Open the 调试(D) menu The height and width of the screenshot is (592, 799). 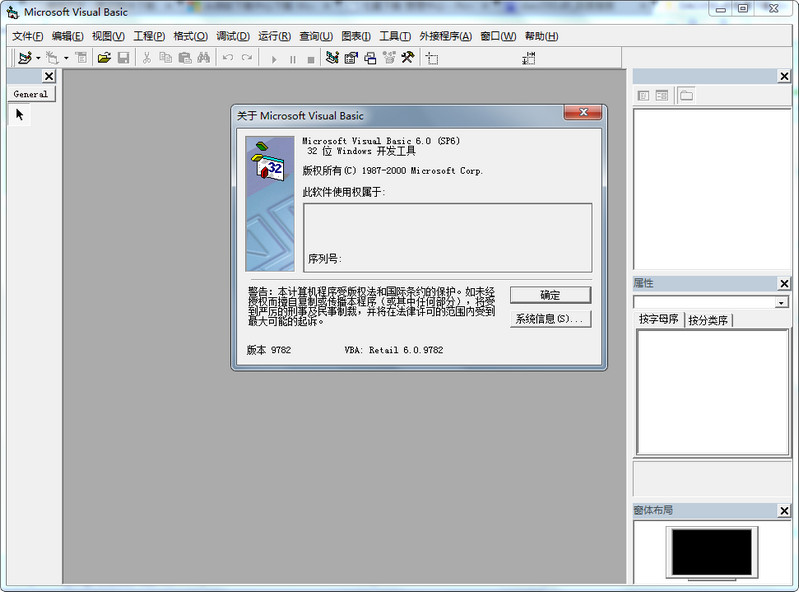click(233, 36)
